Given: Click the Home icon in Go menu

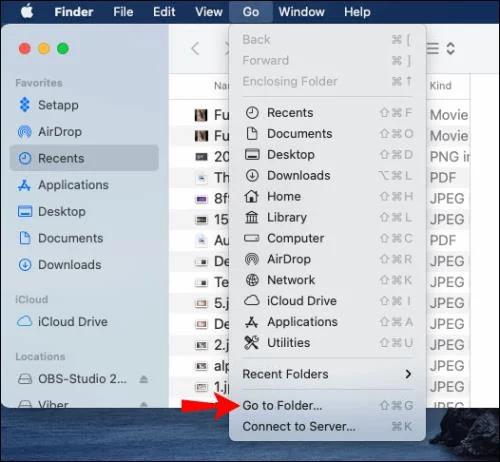Looking at the screenshot, I should pos(252,196).
